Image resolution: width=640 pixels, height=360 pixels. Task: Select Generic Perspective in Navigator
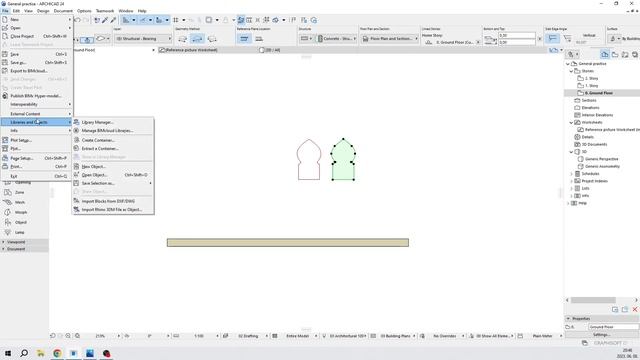pos(601,159)
